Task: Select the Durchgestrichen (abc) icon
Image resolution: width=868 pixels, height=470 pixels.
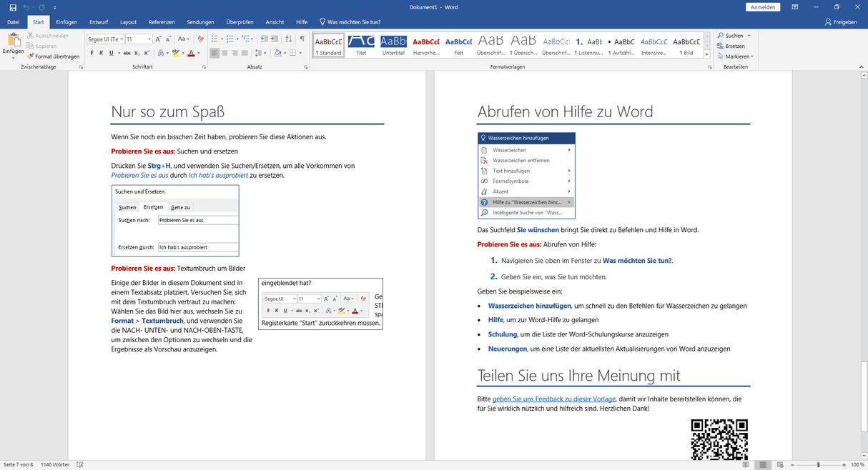Action: click(x=127, y=53)
